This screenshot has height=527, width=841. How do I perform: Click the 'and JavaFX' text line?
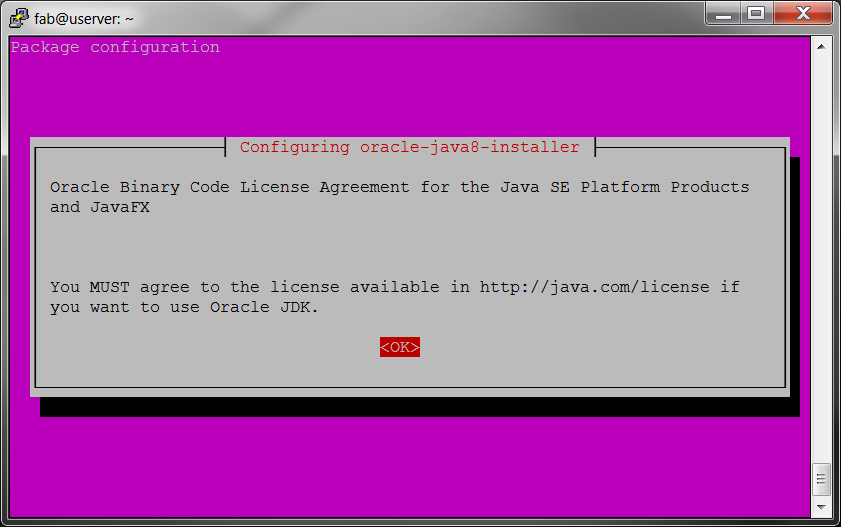(x=100, y=207)
